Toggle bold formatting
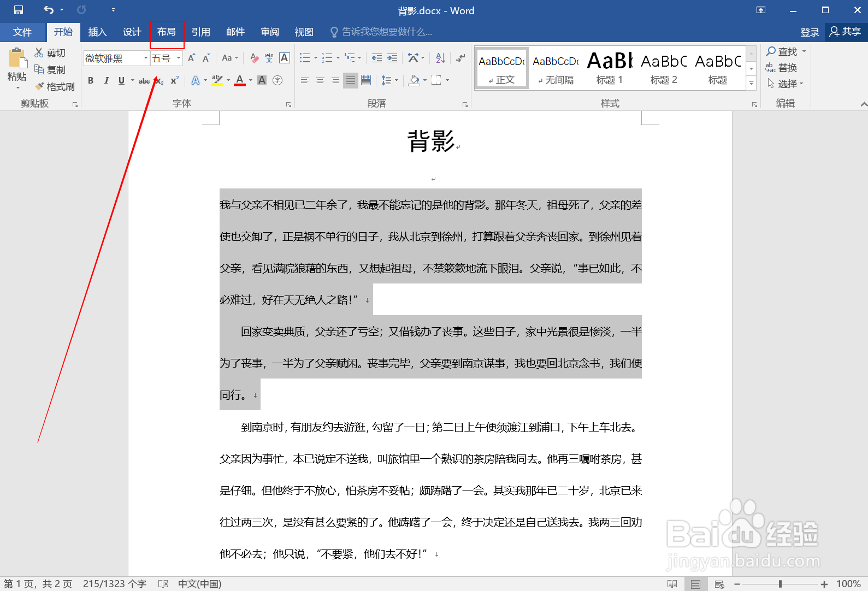This screenshot has height=591, width=868. (91, 80)
